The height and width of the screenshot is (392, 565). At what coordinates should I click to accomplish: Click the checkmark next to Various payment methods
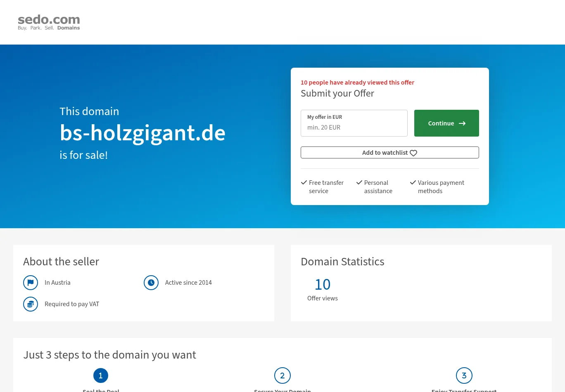(x=413, y=182)
